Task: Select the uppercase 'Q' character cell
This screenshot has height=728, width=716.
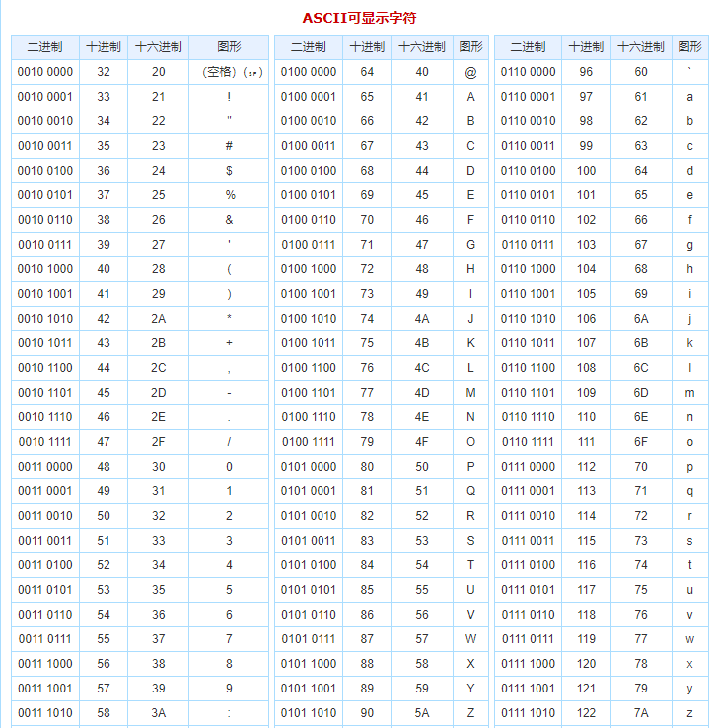Action: point(470,490)
